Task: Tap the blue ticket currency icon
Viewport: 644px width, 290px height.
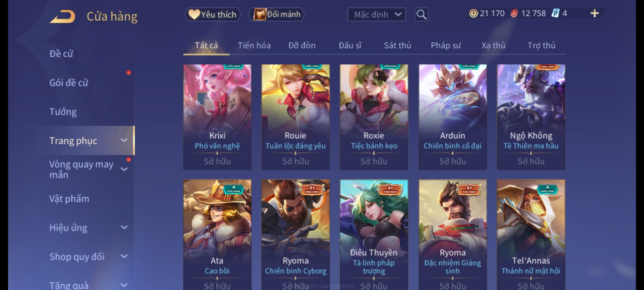Action: pos(555,13)
